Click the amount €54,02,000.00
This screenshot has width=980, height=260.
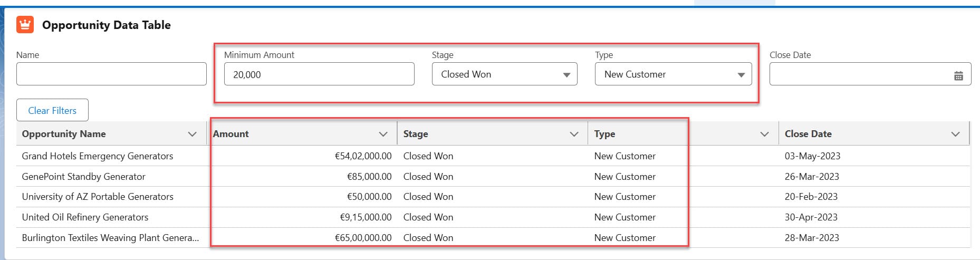pyautogui.click(x=363, y=156)
